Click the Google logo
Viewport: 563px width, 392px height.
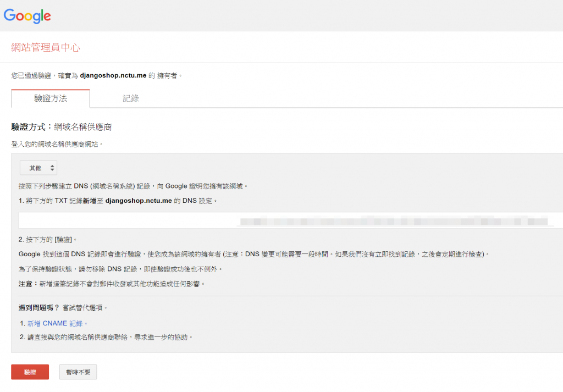pyautogui.click(x=27, y=16)
